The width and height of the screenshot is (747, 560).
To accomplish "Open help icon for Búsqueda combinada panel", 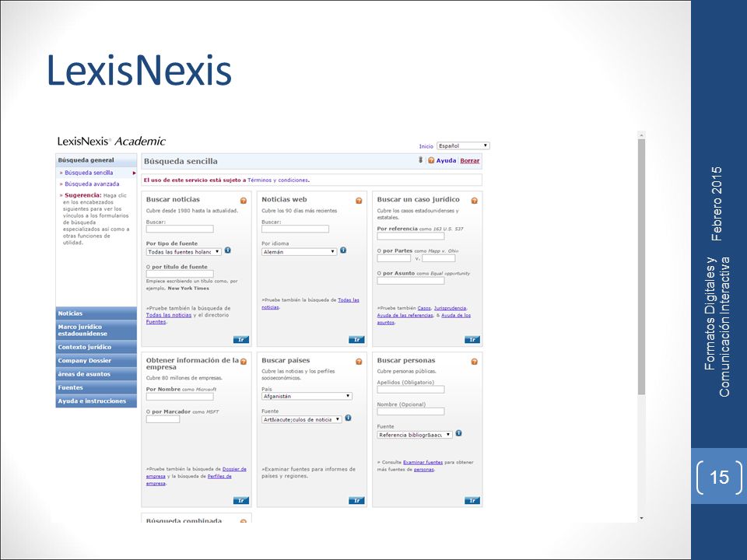I will (x=244, y=522).
